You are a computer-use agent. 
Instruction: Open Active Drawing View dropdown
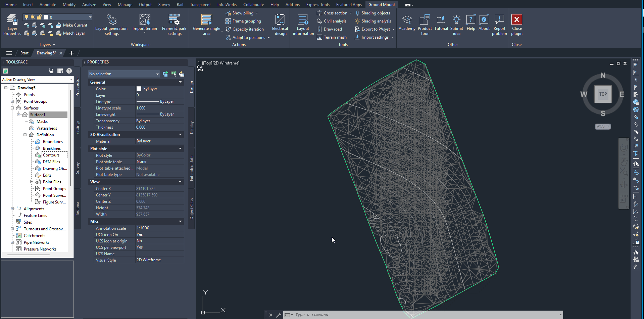(x=37, y=80)
